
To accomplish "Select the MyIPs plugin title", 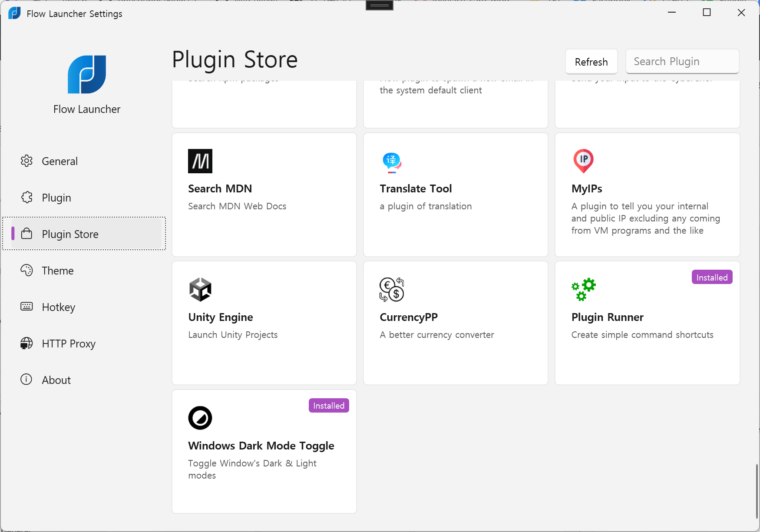I will coord(587,189).
